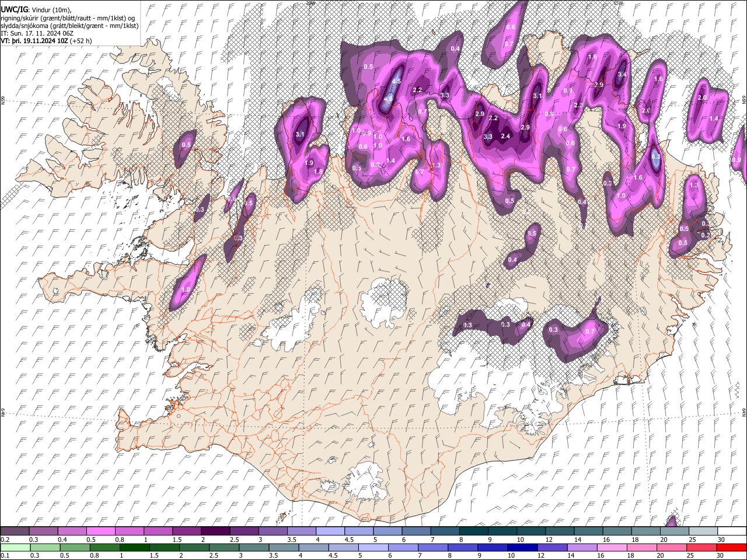Viewport: 747px width, 560px height.
Task: Click the 'rigning/skúrir (grænt/blátt/rautt - mm/1klst) og' line
Action: click(68, 17)
